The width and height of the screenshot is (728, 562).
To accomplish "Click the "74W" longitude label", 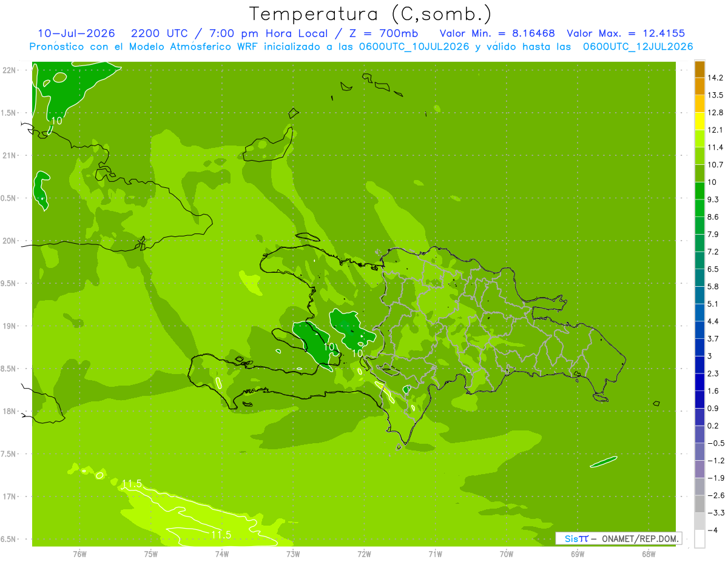I will [221, 554].
